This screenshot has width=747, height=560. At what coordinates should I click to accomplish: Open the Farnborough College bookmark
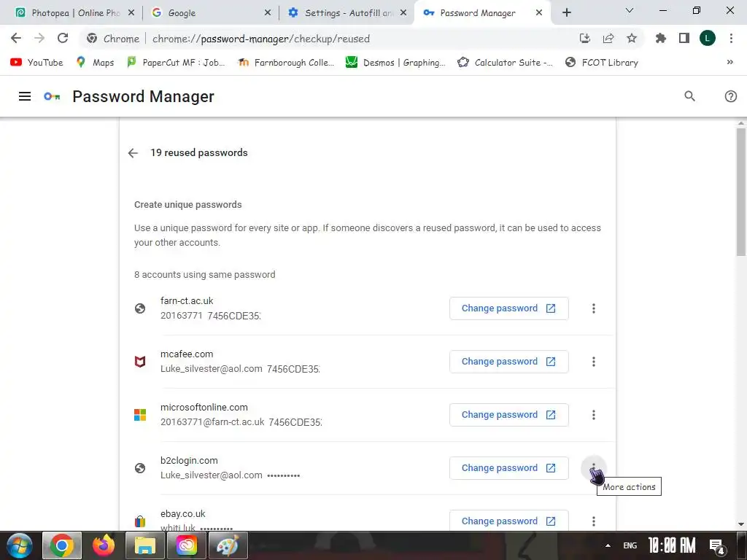pyautogui.click(x=286, y=63)
